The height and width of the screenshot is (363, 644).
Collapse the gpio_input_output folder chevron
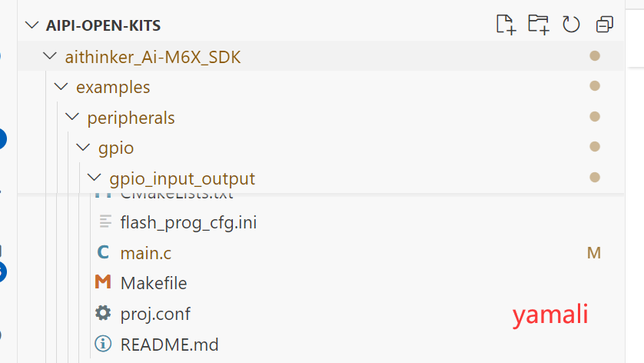coord(95,178)
